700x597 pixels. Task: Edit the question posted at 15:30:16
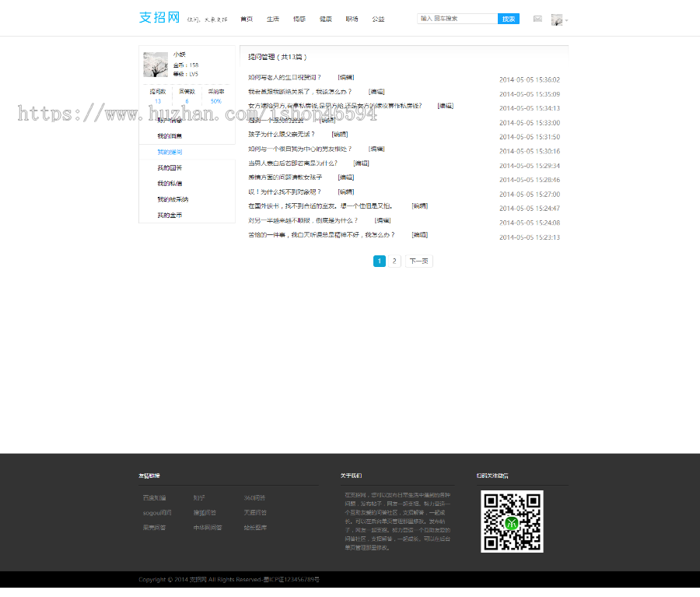(376, 149)
